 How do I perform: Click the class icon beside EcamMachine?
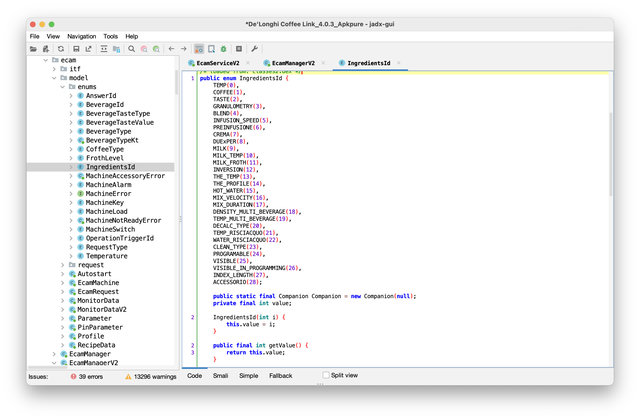tap(72, 282)
